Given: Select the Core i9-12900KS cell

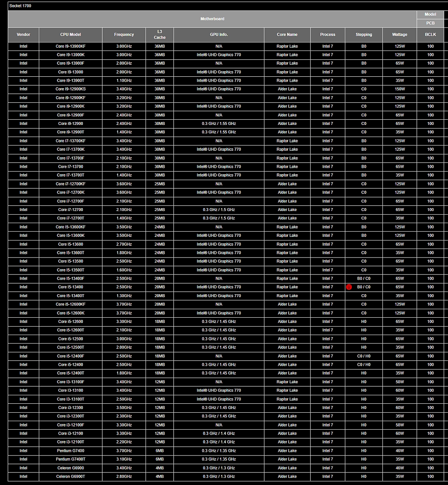Looking at the screenshot, I should [71, 89].
